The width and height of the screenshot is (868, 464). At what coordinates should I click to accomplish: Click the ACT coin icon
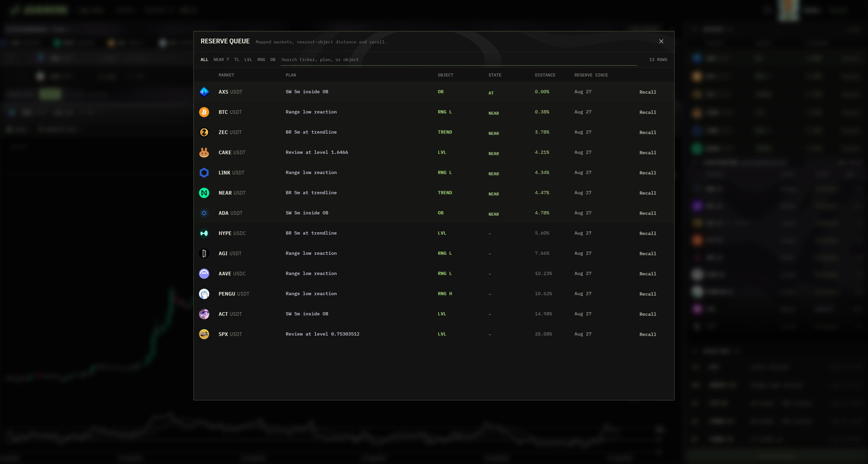[204, 314]
